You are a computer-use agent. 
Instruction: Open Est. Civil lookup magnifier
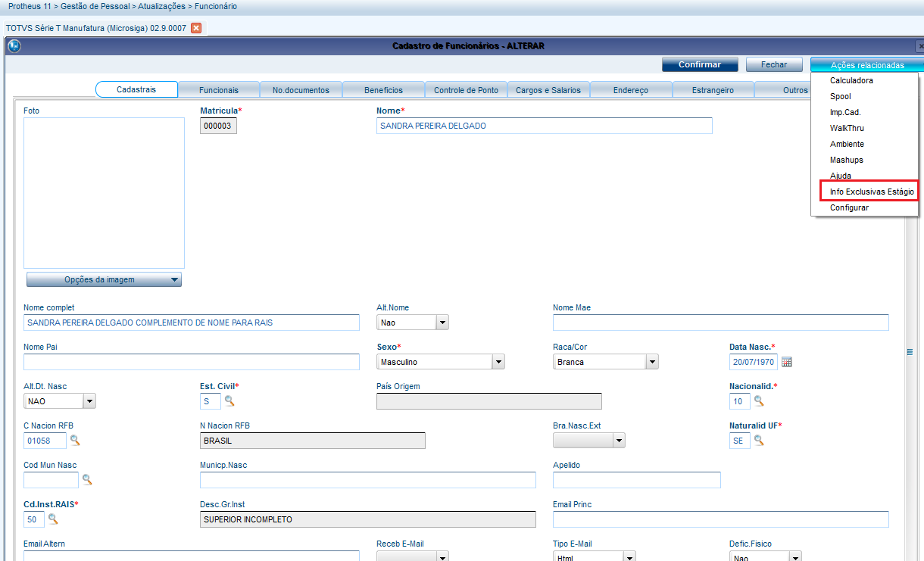pos(229,400)
